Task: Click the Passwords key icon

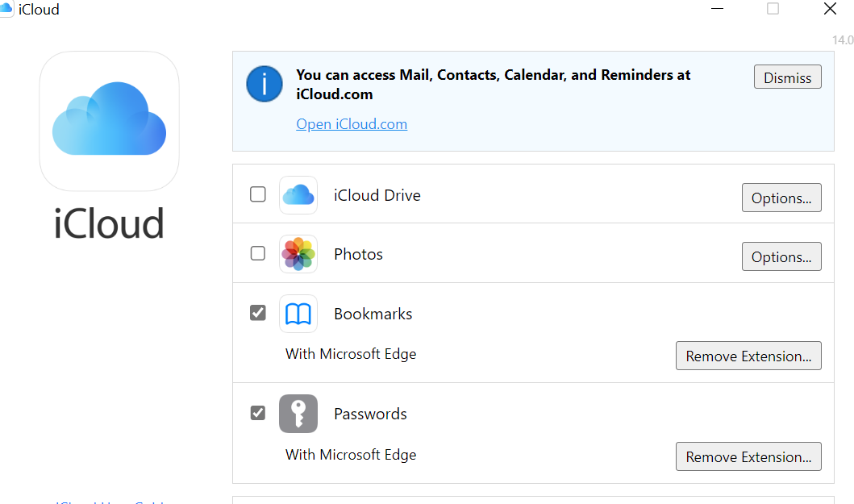Action: click(x=298, y=414)
